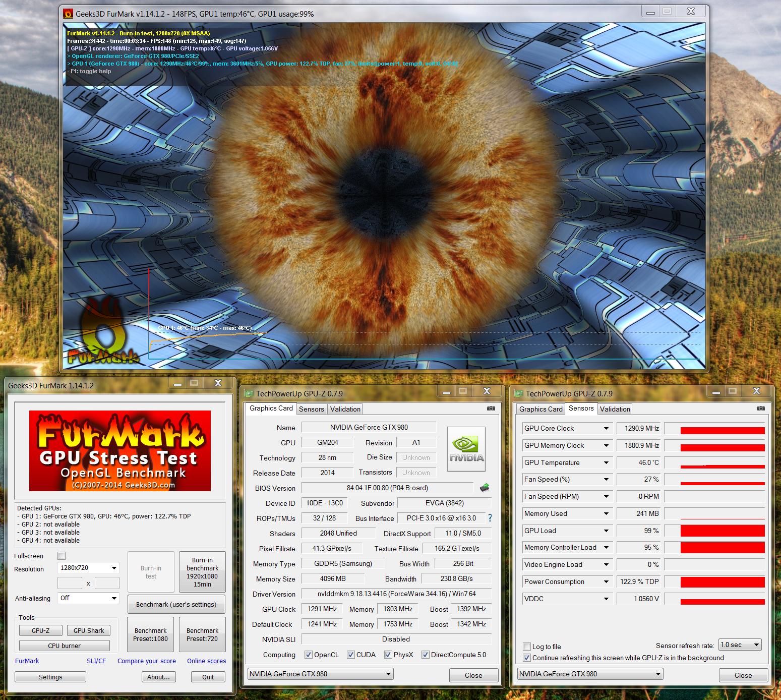
Task: Switch to Sensors tab in the GPU-Z Graphics Card window
Action: point(312,409)
